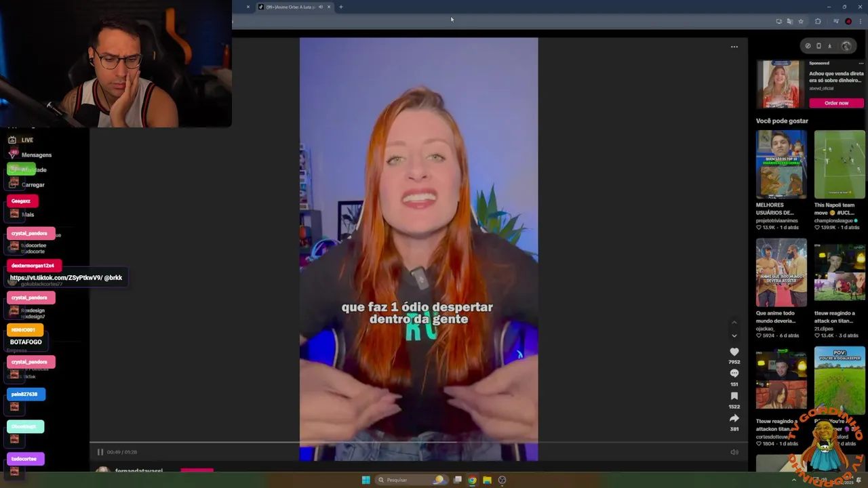Open the browser Extensions puzzle icon
The image size is (868, 488).
pos(818,21)
